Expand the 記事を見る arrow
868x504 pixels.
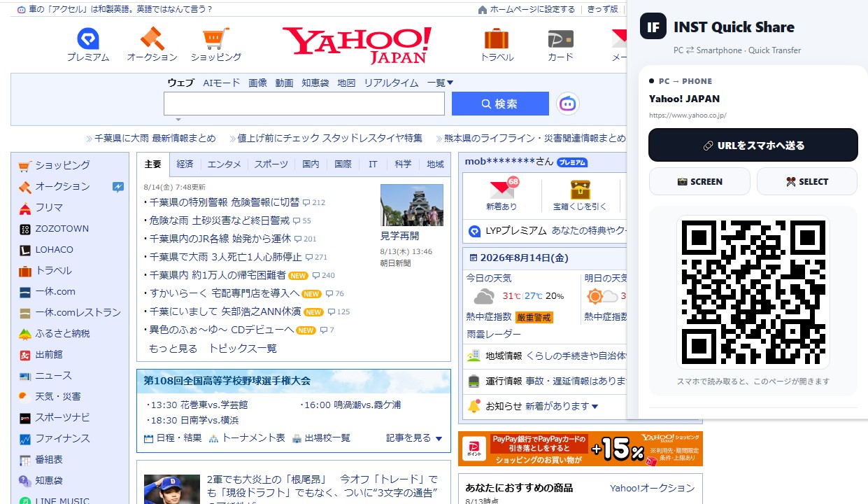439,438
